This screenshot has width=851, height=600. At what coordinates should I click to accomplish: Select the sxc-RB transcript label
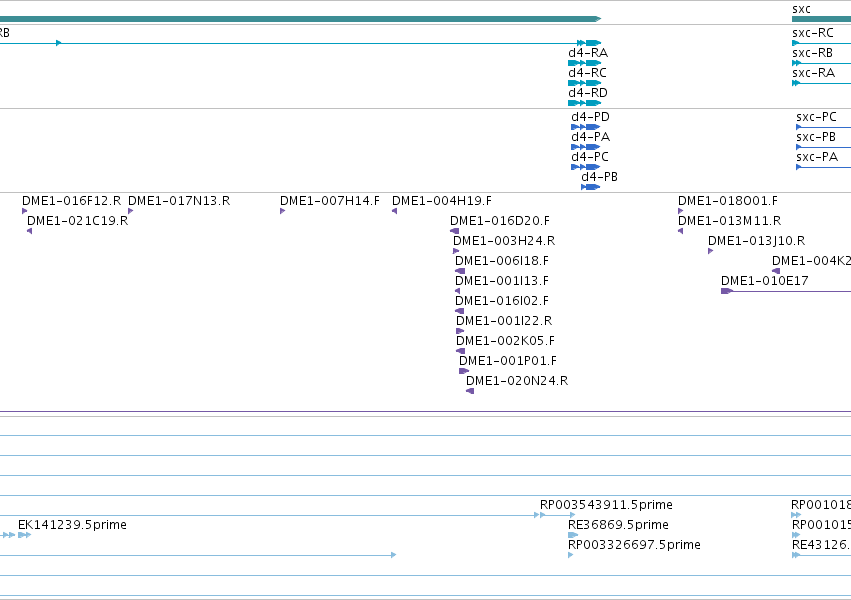pyautogui.click(x=812, y=53)
